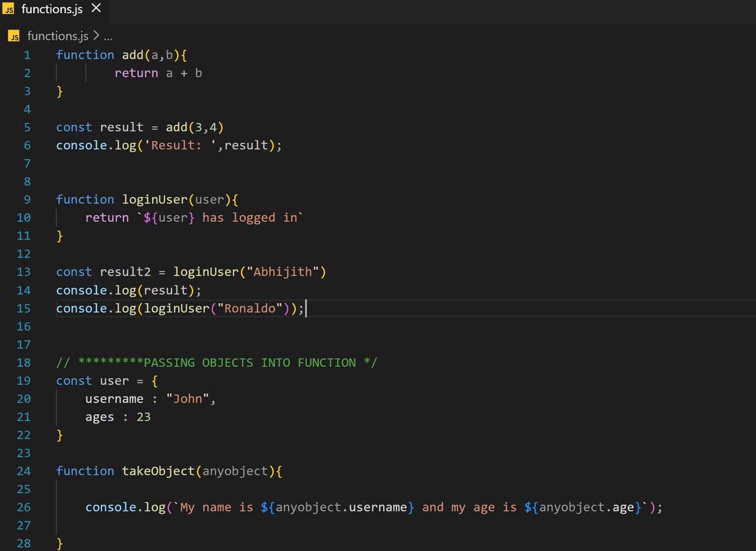Image resolution: width=756 pixels, height=551 pixels.
Task: Click 'anyobject.username' in template string
Action: [x=341, y=507]
